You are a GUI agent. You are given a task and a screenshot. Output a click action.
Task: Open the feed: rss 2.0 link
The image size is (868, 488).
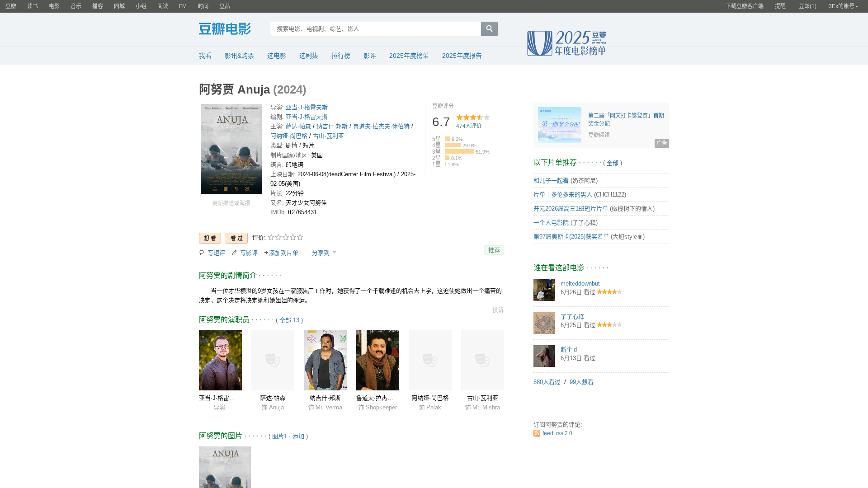(x=557, y=433)
